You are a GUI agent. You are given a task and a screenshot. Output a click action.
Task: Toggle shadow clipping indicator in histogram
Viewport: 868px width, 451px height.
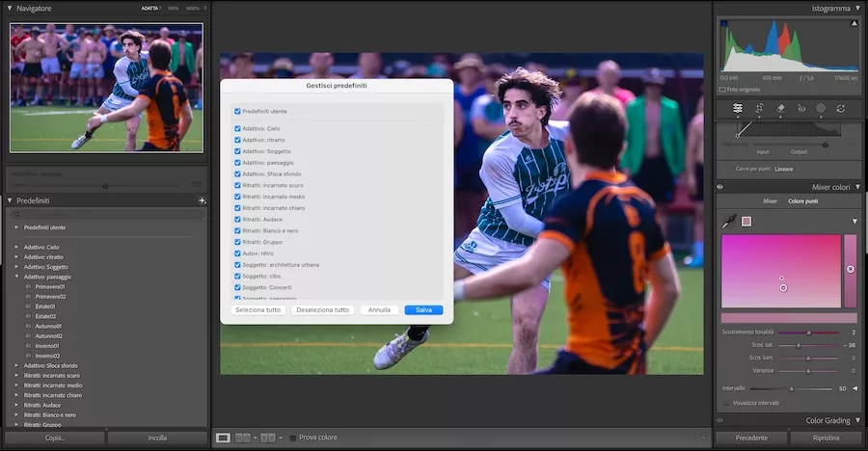724,23
